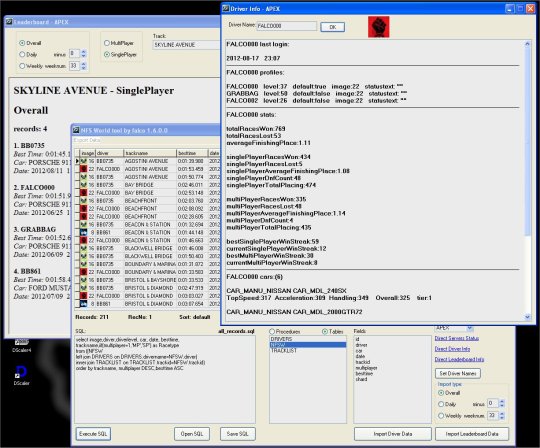Select Daily under Import type
The image size is (540, 448).
click(x=441, y=404)
